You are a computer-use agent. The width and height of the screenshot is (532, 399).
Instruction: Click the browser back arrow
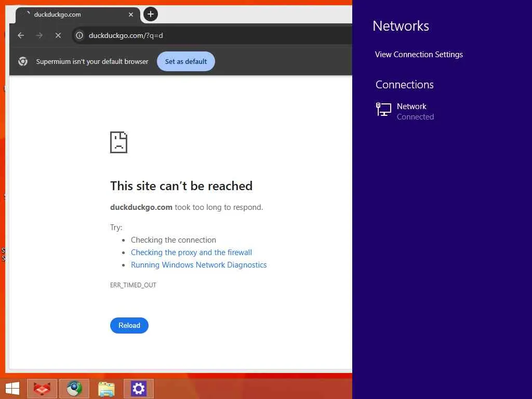[21, 35]
